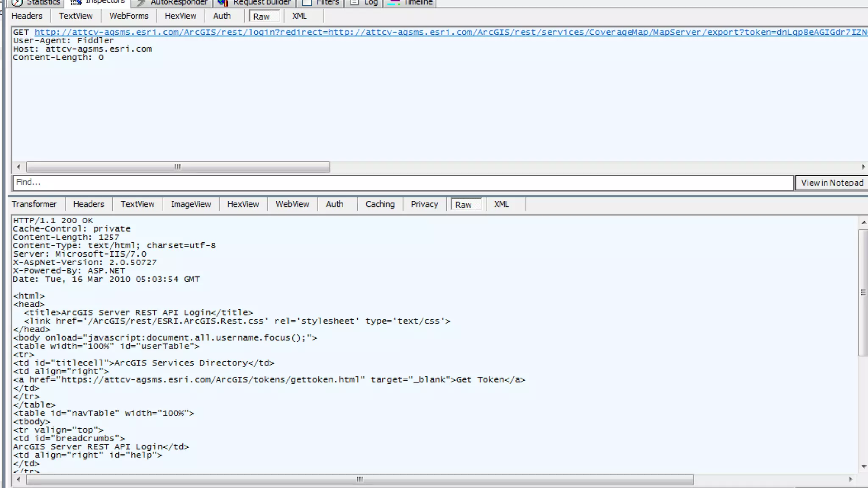Click response pane scroll right arrow
868x488 pixels.
[x=850, y=480]
